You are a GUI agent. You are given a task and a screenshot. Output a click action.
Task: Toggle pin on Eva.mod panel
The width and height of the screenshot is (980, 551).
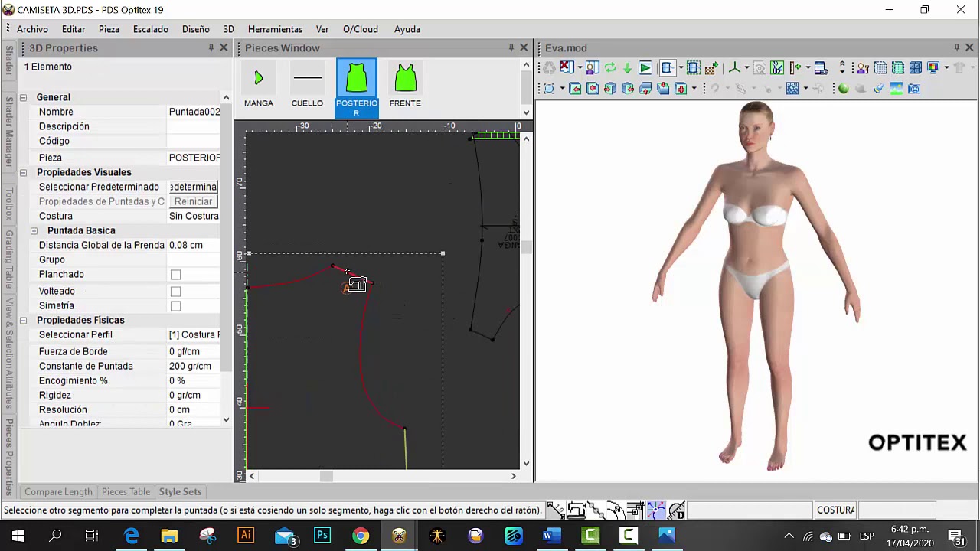click(x=956, y=47)
